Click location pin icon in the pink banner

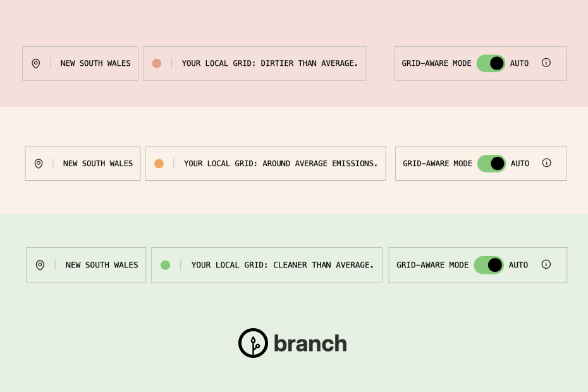[x=35, y=63]
